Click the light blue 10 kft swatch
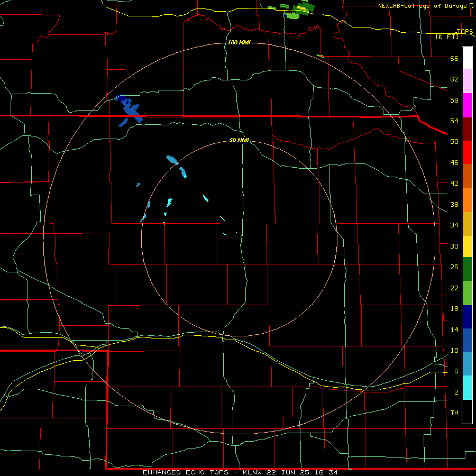476x476 pixels. (467, 364)
